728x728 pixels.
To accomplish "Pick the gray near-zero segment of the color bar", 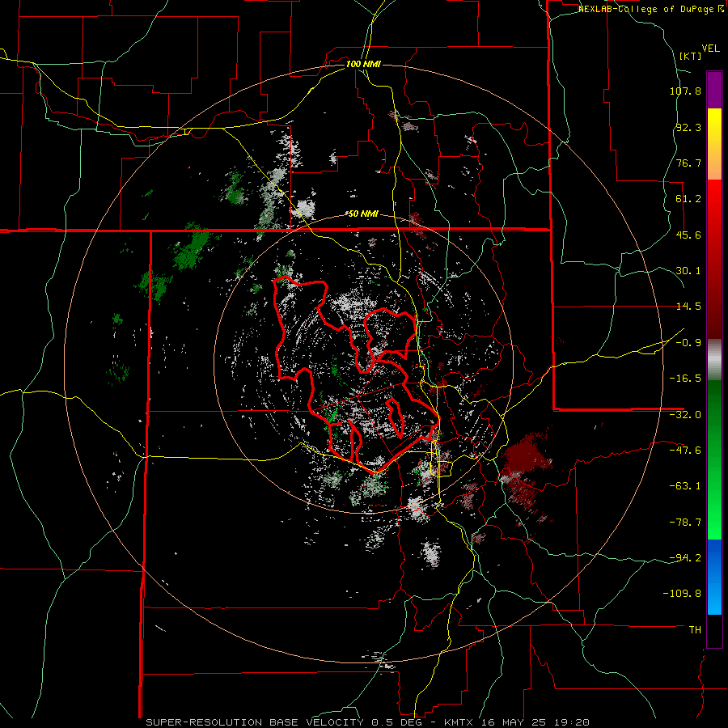I will click(x=714, y=360).
